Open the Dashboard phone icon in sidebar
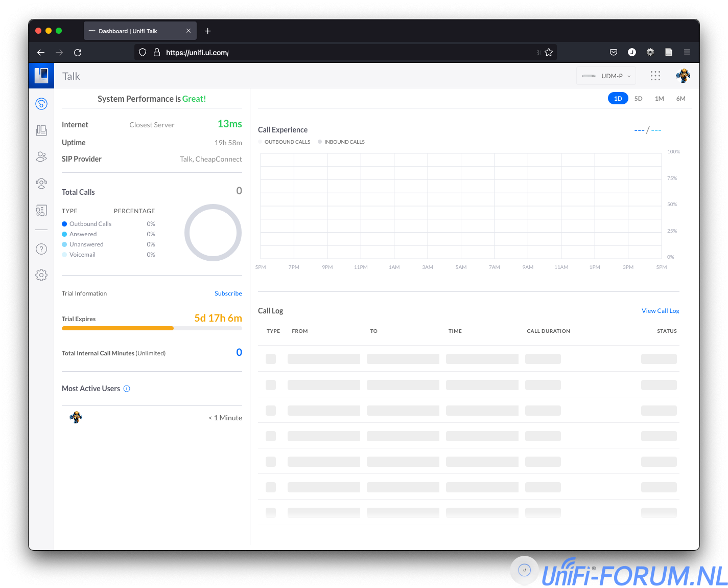The image size is (728, 588). tap(41, 104)
